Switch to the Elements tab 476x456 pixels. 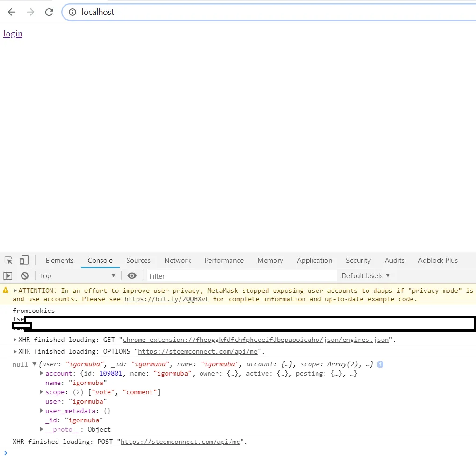59,261
